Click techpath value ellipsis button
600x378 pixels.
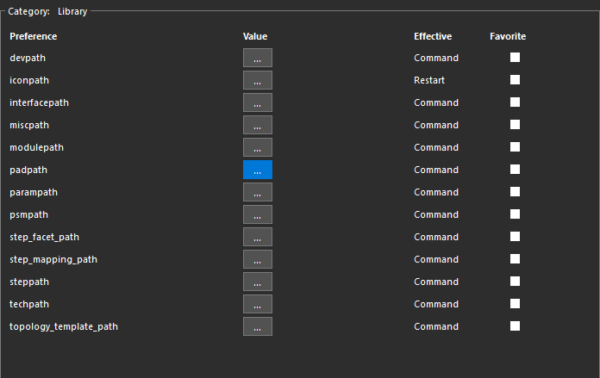point(258,304)
